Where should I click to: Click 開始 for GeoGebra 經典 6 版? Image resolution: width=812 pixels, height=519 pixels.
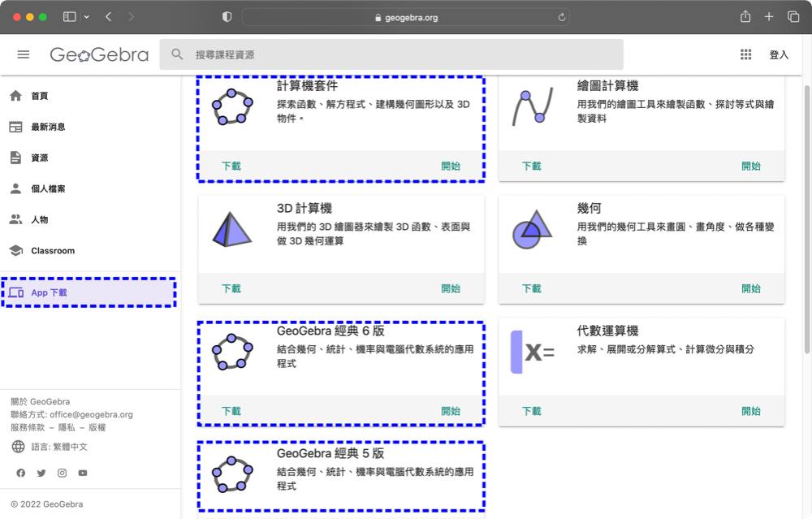[451, 411]
